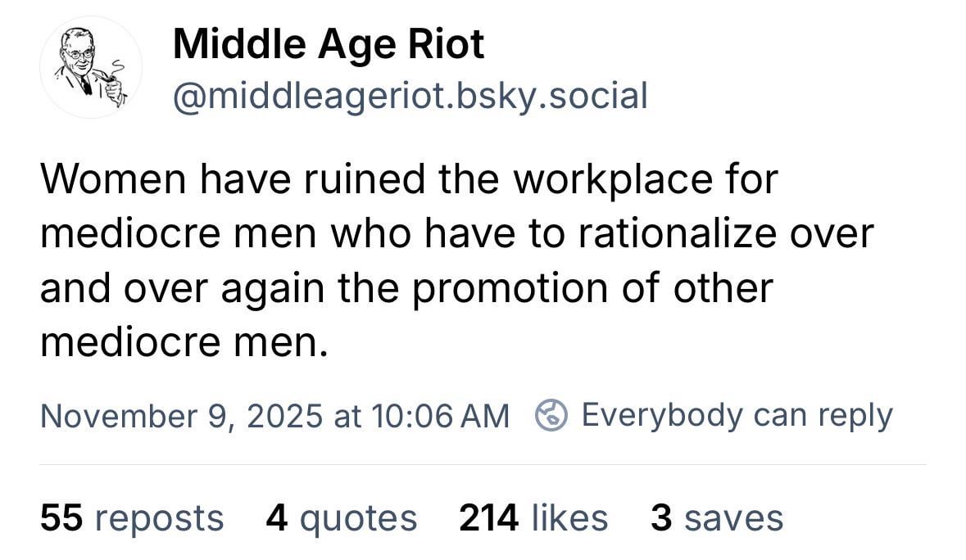966x560 pixels.
Task: Click the globe reply-settings icon
Action: tap(552, 416)
